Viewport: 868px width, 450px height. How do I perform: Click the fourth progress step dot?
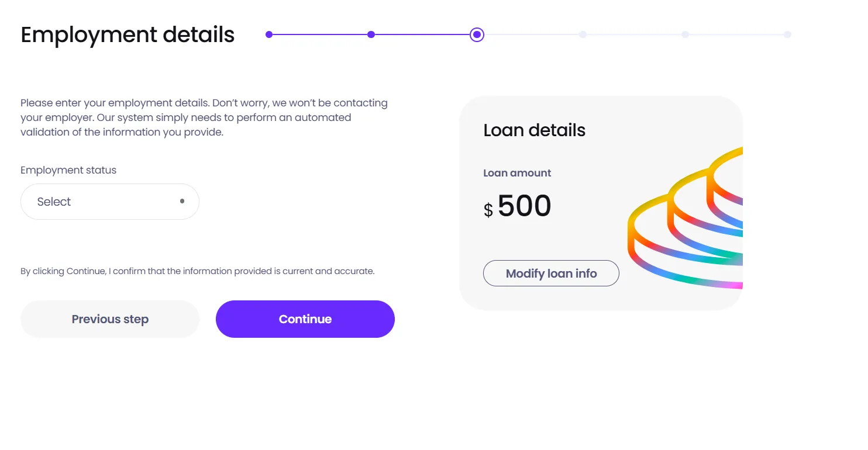pyautogui.click(x=583, y=34)
